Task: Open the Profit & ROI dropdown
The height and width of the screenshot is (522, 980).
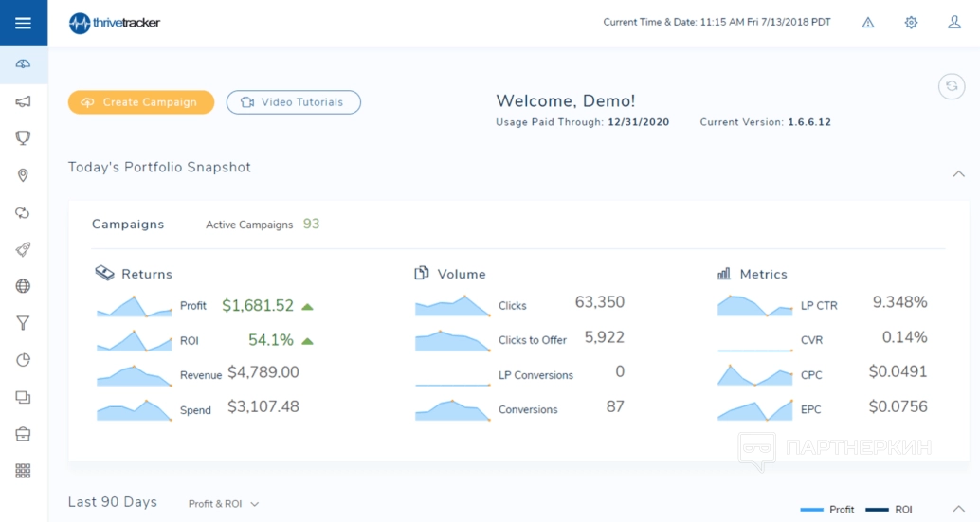Action: (224, 504)
